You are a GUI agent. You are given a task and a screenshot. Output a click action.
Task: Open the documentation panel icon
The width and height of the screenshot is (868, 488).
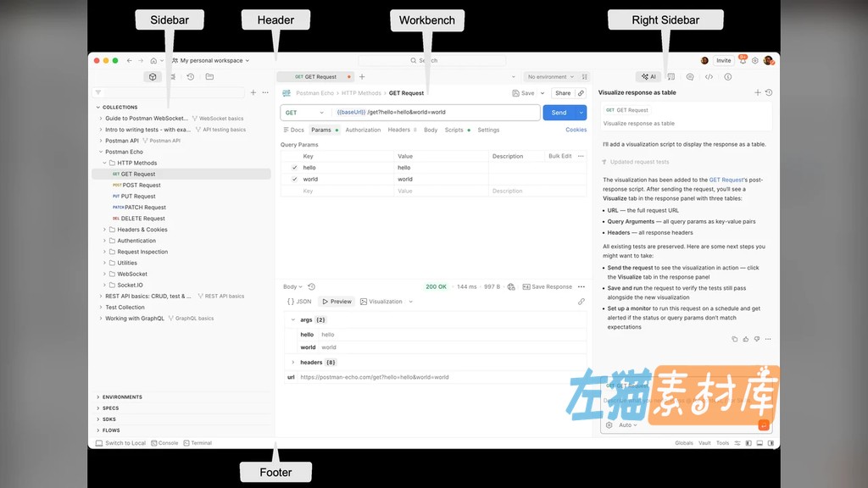pos(671,77)
